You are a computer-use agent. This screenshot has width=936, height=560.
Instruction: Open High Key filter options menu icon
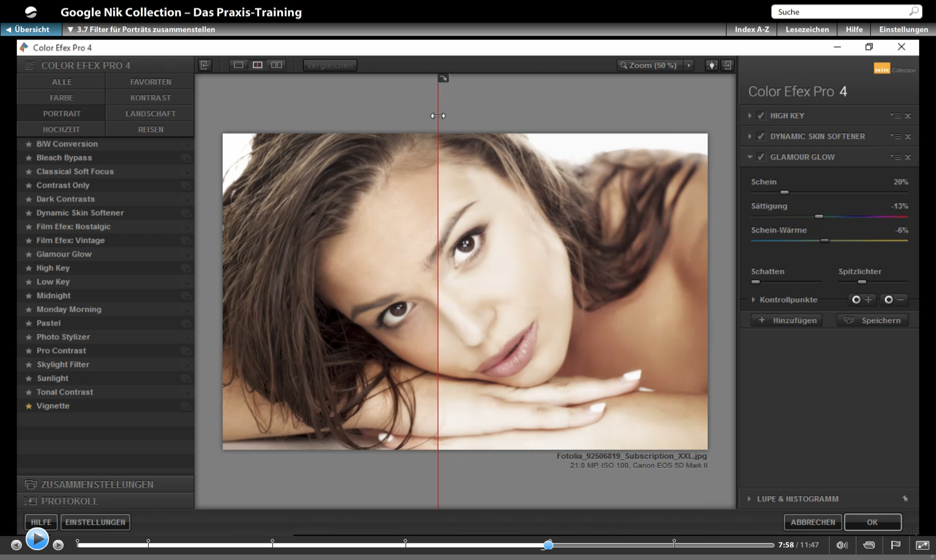click(895, 116)
